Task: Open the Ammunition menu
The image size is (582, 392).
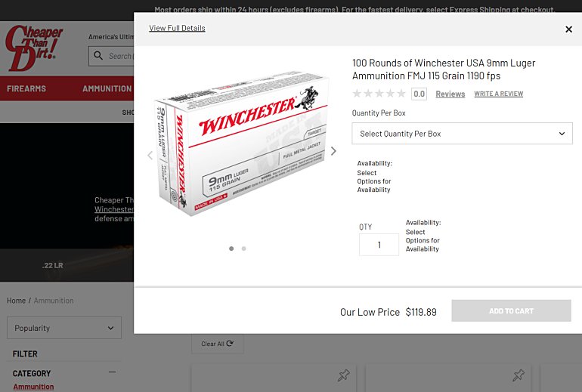Action: point(107,88)
